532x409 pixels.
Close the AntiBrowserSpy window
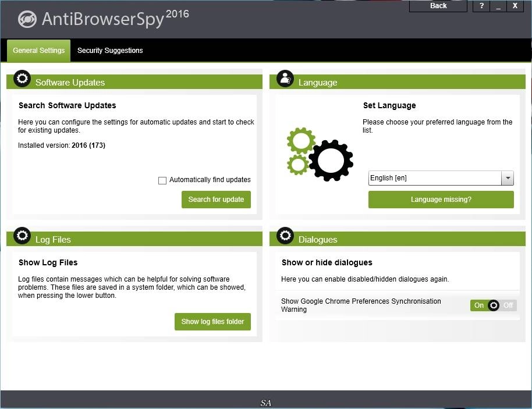pyautogui.click(x=515, y=6)
